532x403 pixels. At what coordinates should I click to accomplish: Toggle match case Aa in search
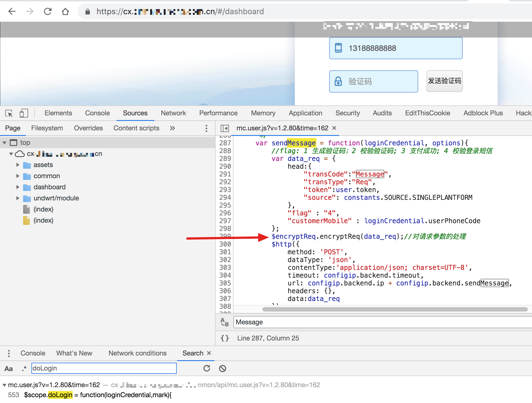[9, 369]
